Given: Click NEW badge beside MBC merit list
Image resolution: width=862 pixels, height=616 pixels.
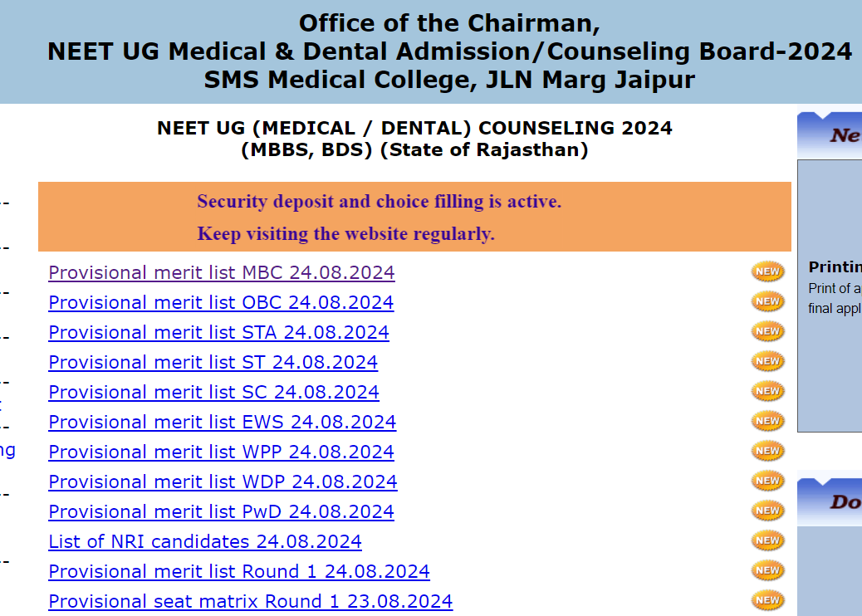Looking at the screenshot, I should [768, 271].
